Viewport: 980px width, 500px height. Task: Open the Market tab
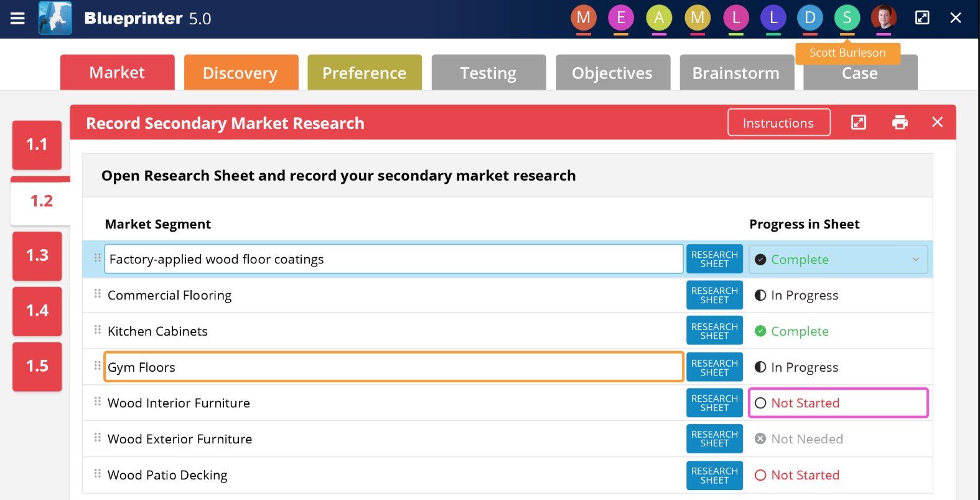[117, 72]
